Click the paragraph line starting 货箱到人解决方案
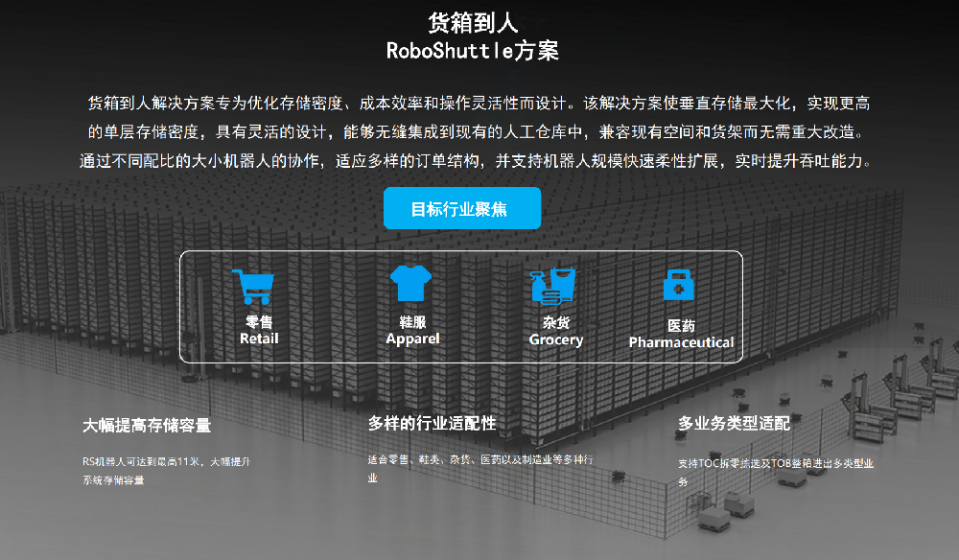Screen dimensions: 959x560 pos(479,102)
